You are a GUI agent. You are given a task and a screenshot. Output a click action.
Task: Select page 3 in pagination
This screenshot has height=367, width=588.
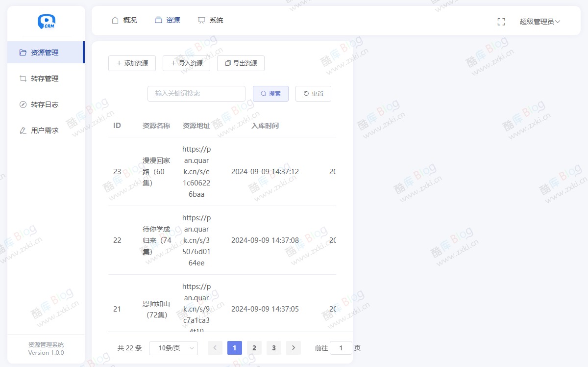point(273,347)
